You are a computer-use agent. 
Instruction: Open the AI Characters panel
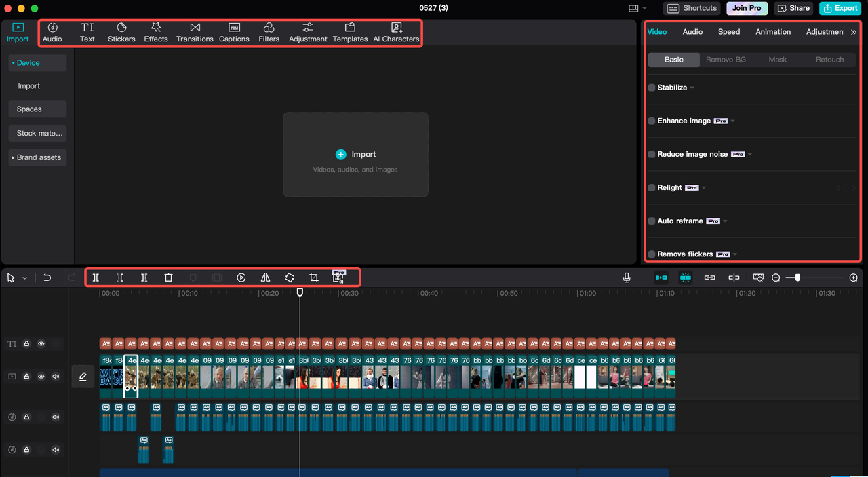[397, 33]
